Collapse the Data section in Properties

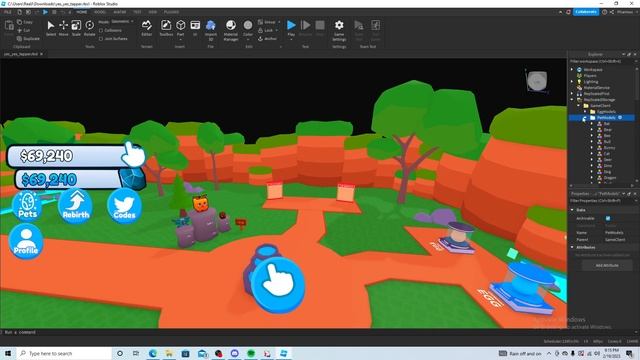(572, 210)
